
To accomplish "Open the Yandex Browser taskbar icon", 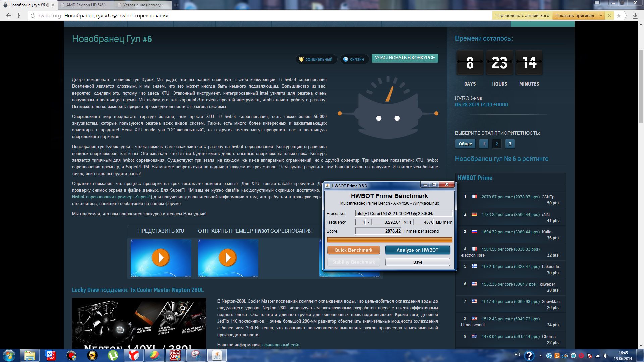I will 134,355.
